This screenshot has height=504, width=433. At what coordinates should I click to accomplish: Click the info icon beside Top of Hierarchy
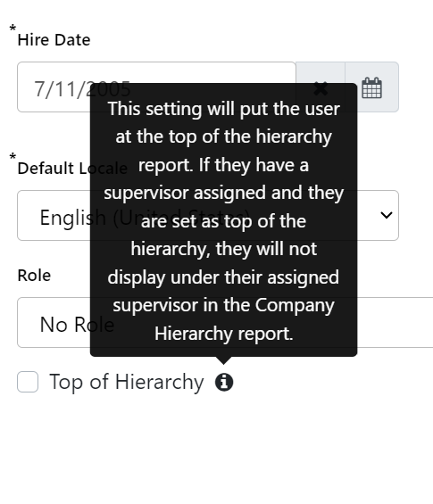point(224,382)
